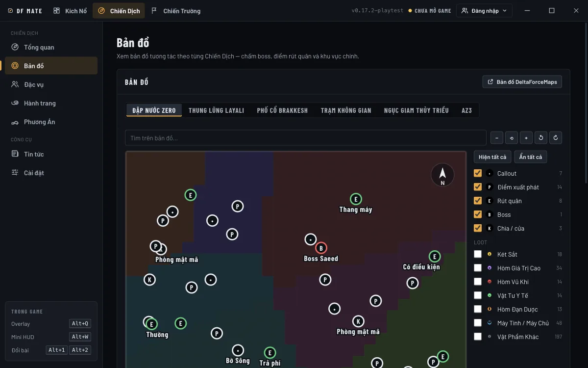588x368 pixels.
Task: Select the Bờ Sông callout marker
Action: click(x=238, y=350)
